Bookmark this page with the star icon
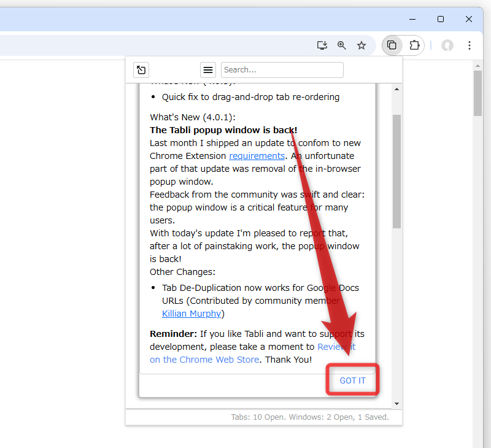491x448 pixels. (x=361, y=45)
